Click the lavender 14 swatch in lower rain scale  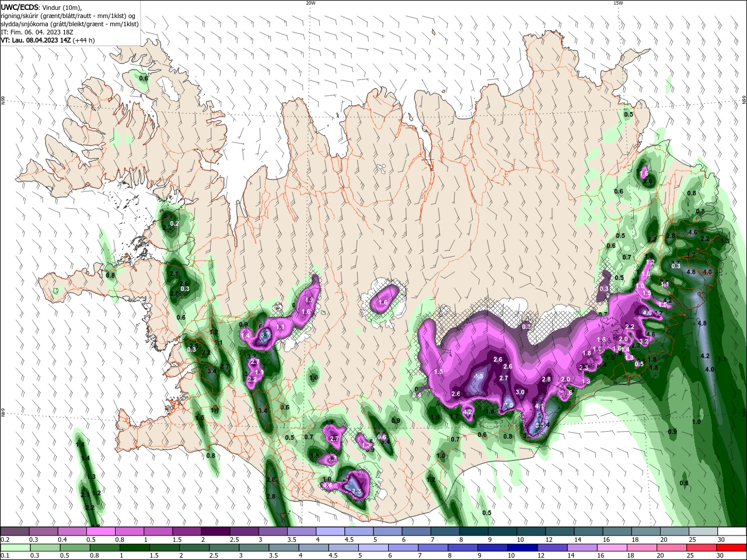point(583,548)
